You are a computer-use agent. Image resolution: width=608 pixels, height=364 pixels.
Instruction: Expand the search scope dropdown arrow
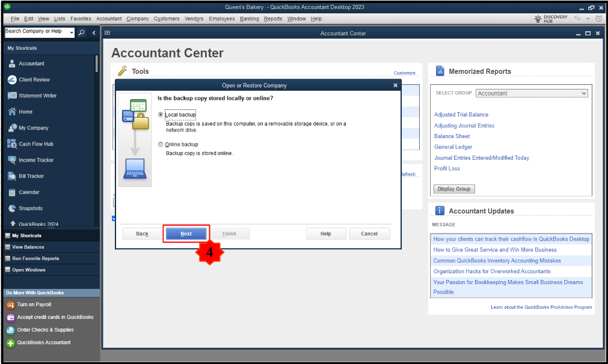(72, 32)
